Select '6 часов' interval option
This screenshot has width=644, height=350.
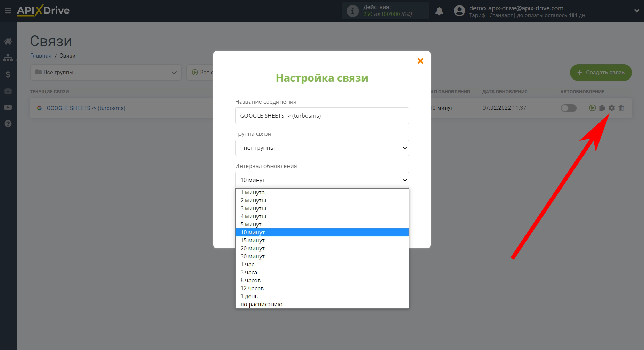[322, 280]
